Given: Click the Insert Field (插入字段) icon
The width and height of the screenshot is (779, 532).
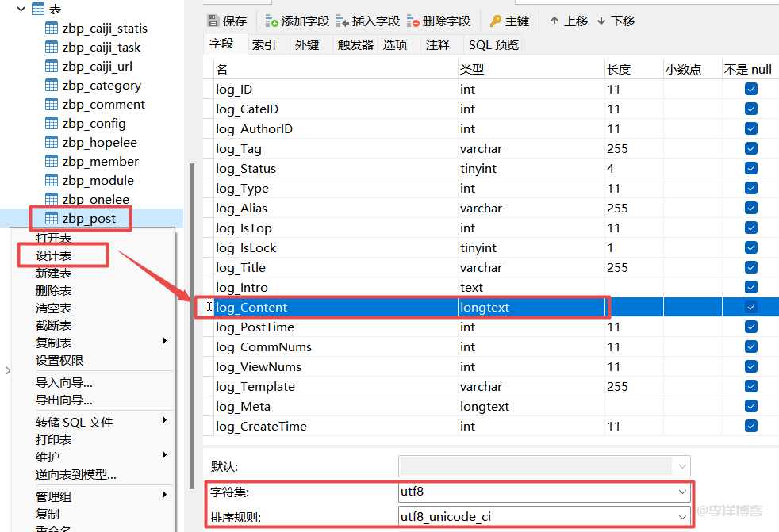Looking at the screenshot, I should tap(343, 21).
